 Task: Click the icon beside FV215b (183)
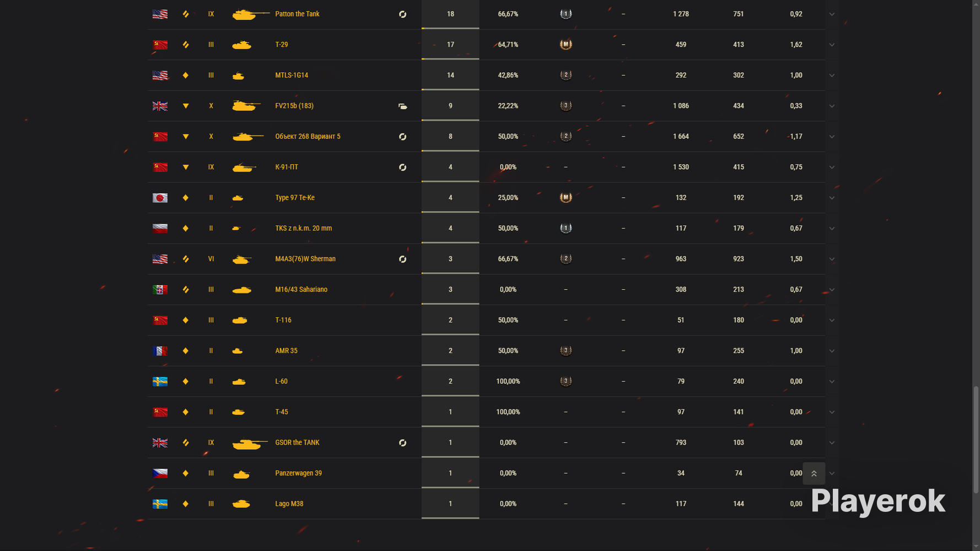(403, 106)
